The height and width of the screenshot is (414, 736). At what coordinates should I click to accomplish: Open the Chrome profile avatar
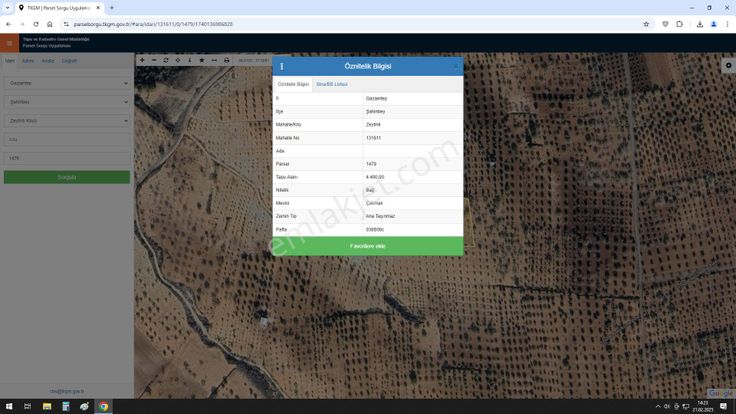tap(713, 24)
